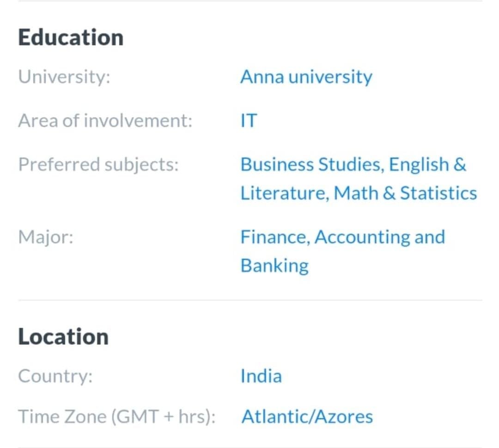Click the word Statistics in preferred subjects
The width and height of the screenshot is (499, 448).
pyautogui.click(x=438, y=194)
